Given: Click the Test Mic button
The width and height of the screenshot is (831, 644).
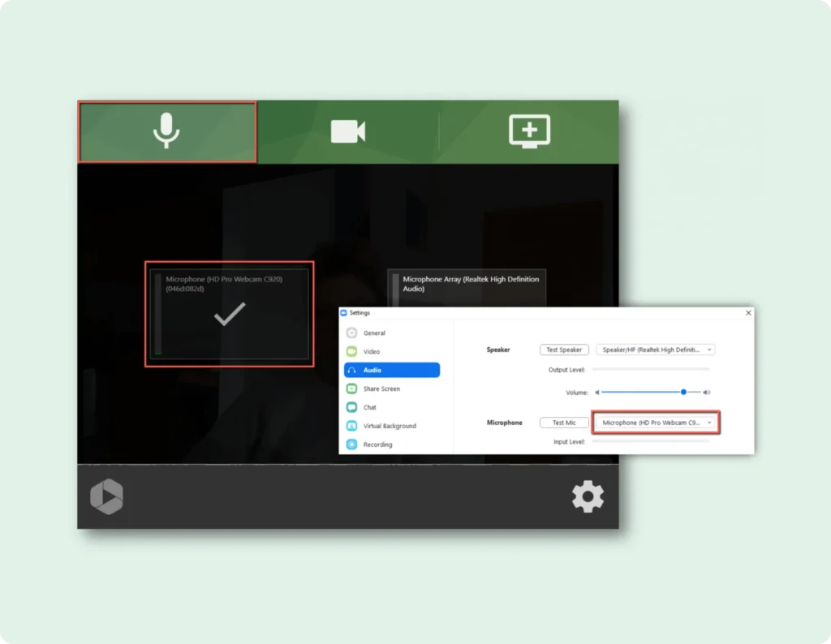Looking at the screenshot, I should click(x=564, y=423).
